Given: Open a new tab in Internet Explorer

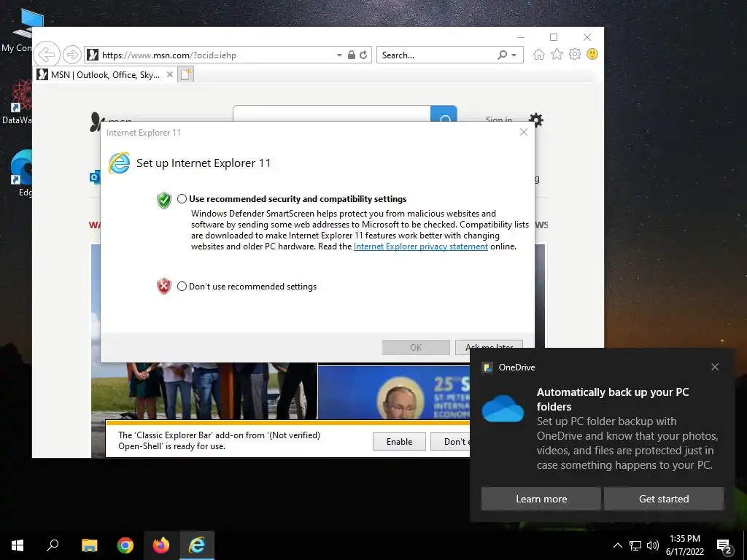Looking at the screenshot, I should [x=185, y=74].
